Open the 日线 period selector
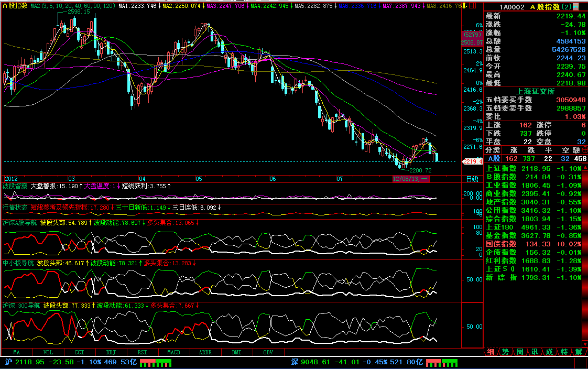Image resolution: width=588 pixels, height=369 pixels. pyautogui.click(x=472, y=179)
